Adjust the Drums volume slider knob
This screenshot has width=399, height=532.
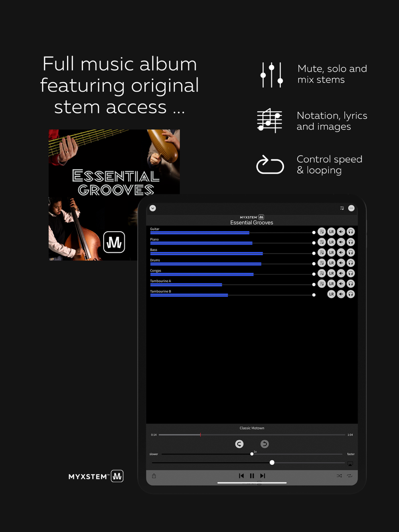coord(314,264)
